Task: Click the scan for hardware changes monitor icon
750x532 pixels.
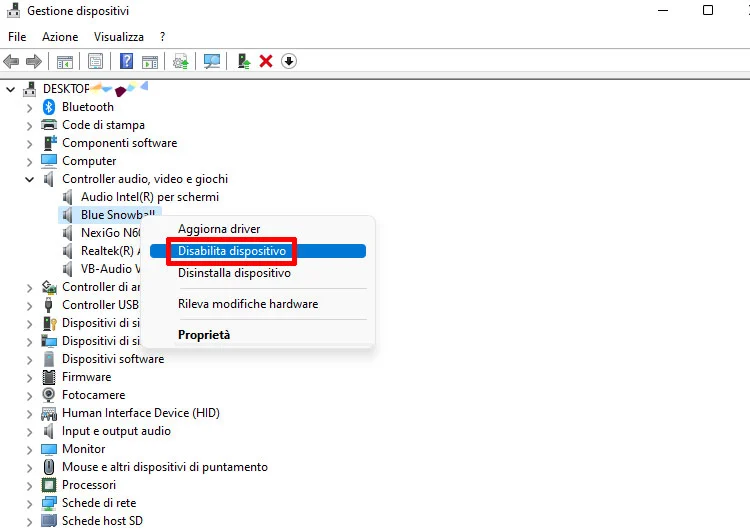Action: pos(212,61)
